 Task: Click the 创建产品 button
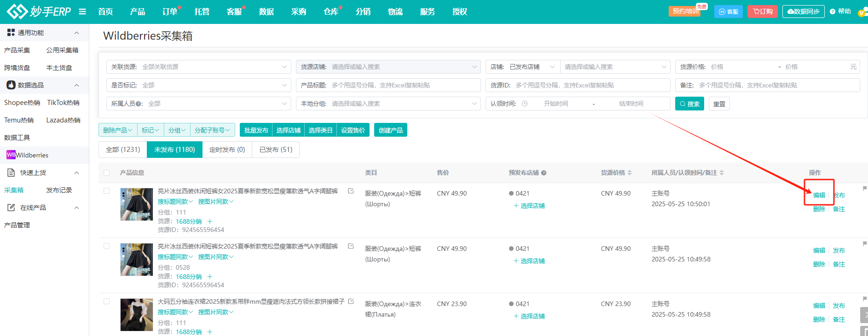click(390, 130)
